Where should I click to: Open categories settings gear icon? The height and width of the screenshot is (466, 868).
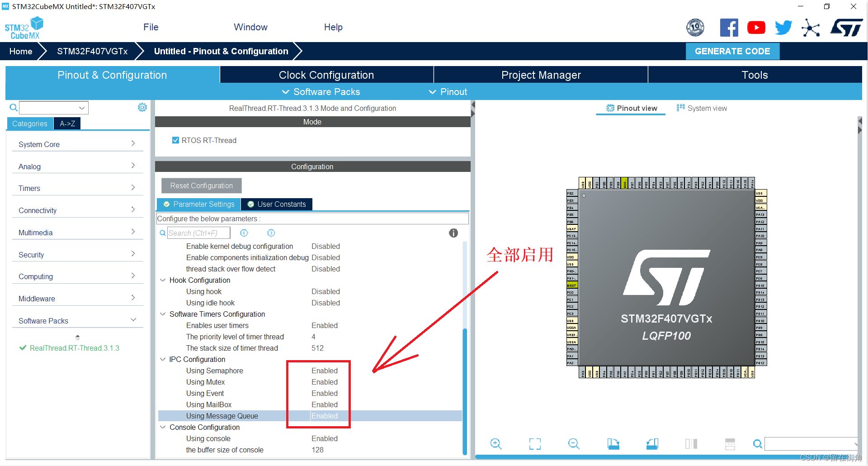(142, 107)
